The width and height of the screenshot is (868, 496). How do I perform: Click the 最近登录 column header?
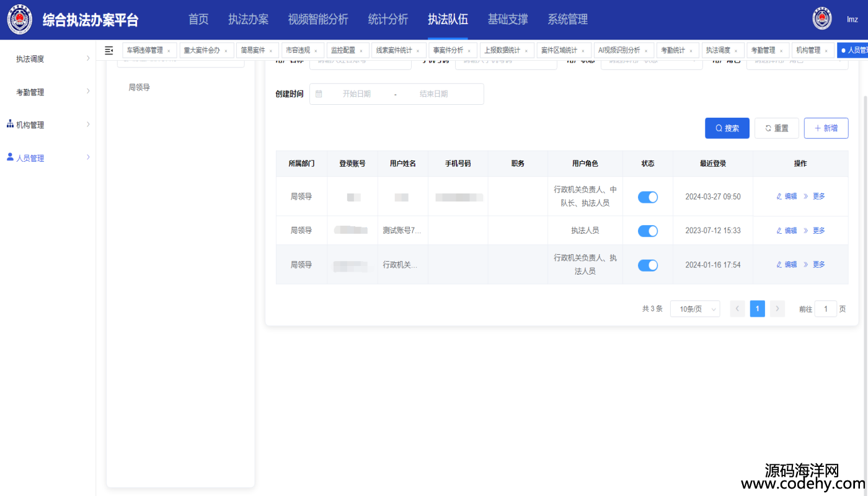coord(713,164)
